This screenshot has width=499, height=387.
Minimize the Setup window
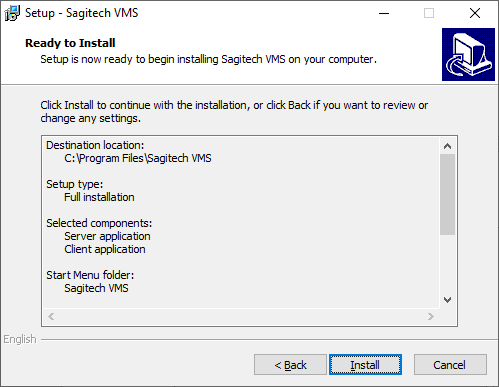(x=384, y=13)
